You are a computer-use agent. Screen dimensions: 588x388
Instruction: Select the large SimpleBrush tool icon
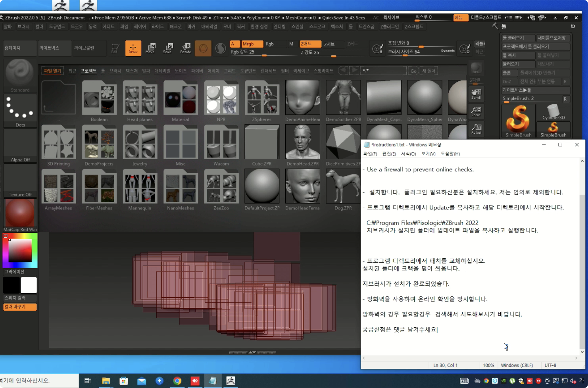pos(518,121)
